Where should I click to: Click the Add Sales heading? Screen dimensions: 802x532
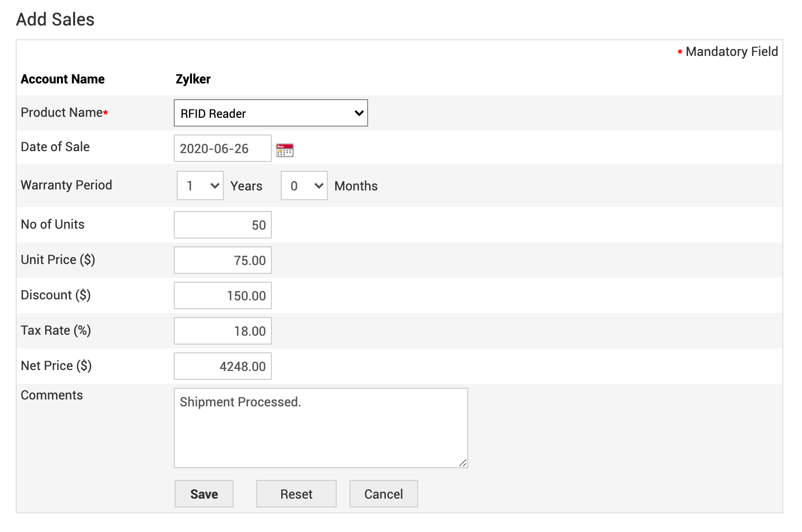[55, 20]
